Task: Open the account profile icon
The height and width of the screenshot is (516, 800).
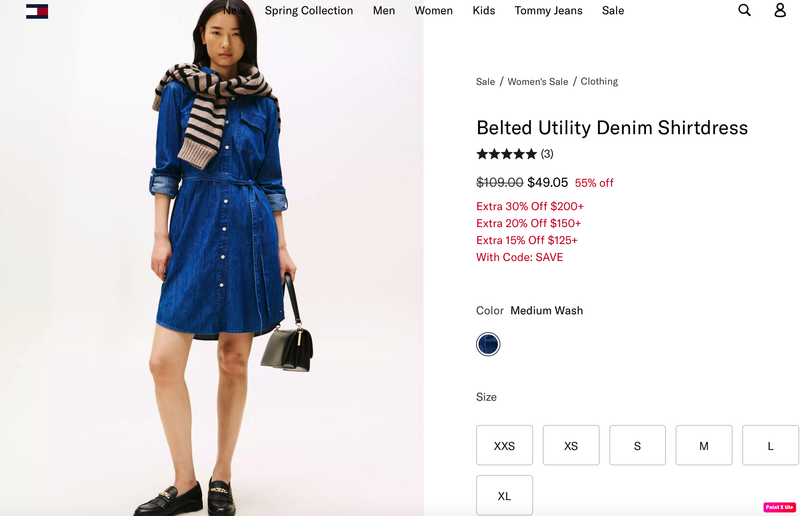Action: [x=780, y=10]
